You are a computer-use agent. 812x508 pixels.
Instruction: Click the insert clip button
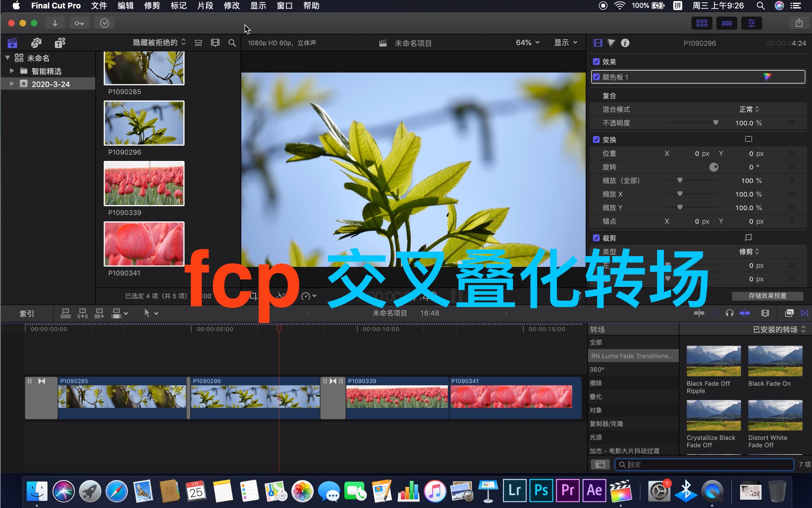point(82,313)
